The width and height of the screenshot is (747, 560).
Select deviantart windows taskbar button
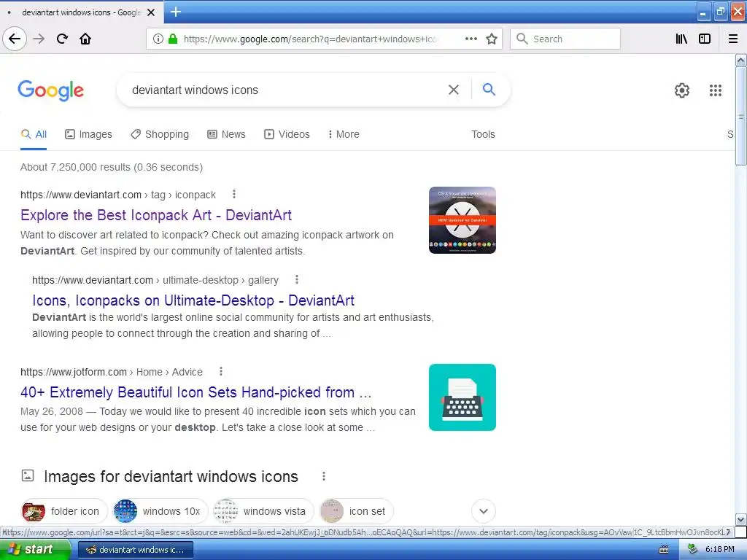pyautogui.click(x=135, y=550)
